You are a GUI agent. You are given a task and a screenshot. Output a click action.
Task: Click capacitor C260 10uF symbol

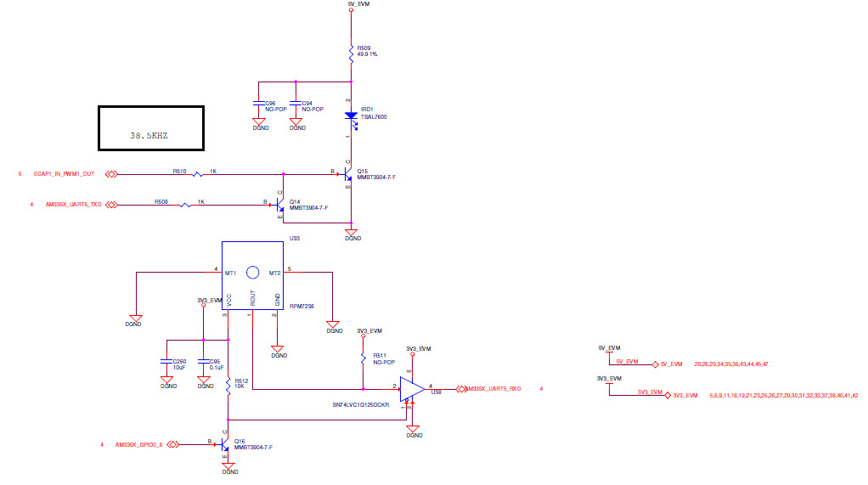166,361
